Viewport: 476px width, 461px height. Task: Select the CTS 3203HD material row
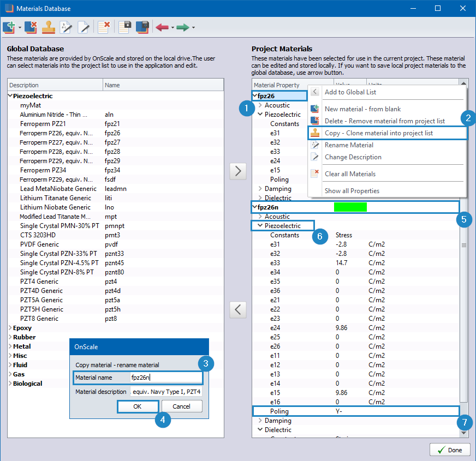point(116,235)
